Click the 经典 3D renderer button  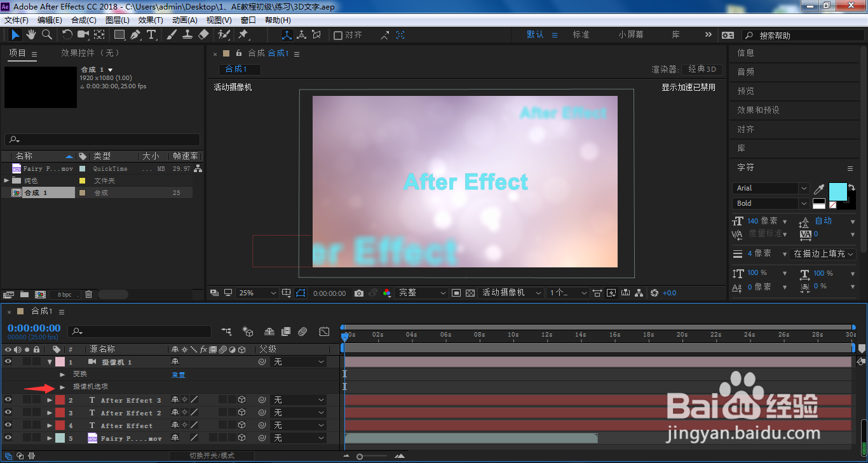coord(702,69)
